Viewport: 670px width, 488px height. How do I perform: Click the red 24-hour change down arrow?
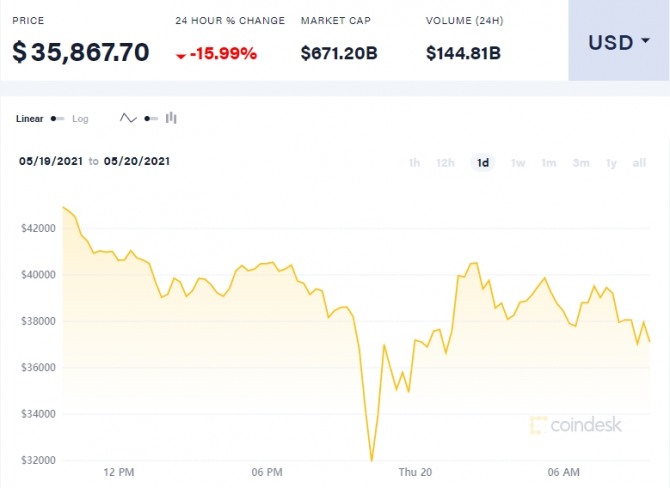(180, 55)
